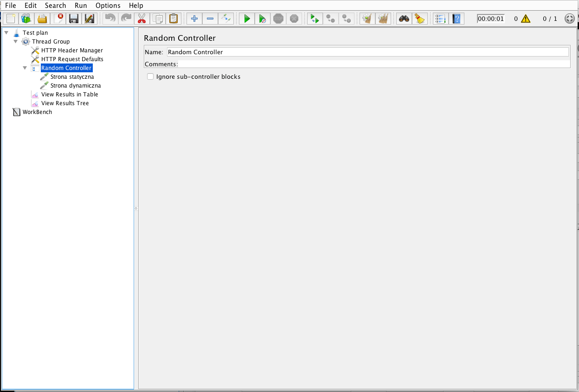Collapse the Test plan tree node

point(6,32)
